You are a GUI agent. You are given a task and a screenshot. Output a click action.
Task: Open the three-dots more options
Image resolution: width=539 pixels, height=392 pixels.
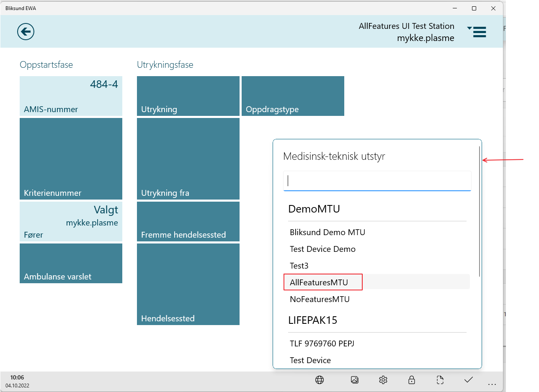(492, 384)
